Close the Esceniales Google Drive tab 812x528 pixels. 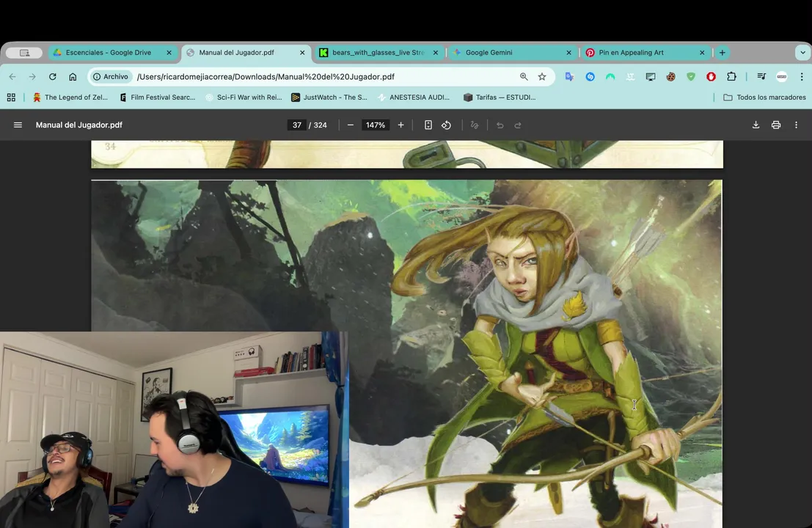point(169,53)
